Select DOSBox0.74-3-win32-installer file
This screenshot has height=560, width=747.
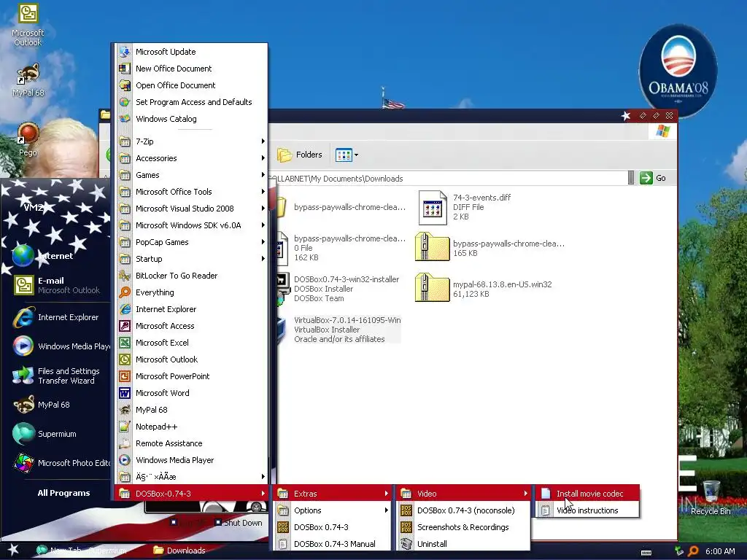point(339,289)
